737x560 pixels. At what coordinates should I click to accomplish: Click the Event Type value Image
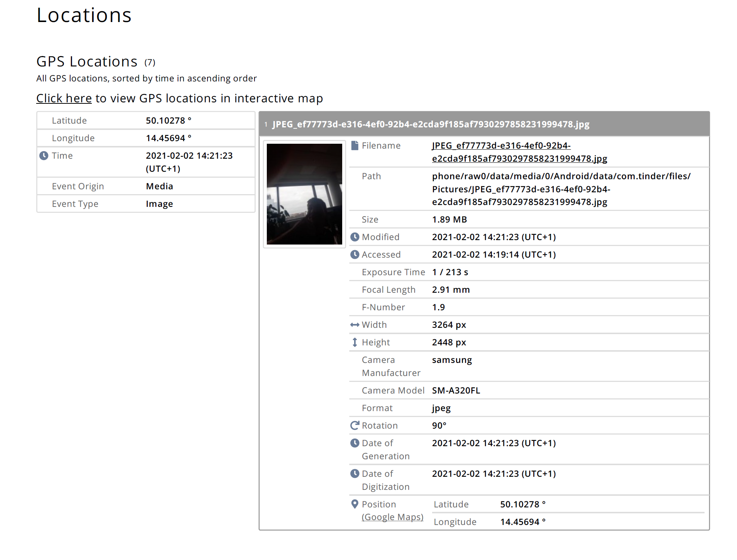[159, 204]
